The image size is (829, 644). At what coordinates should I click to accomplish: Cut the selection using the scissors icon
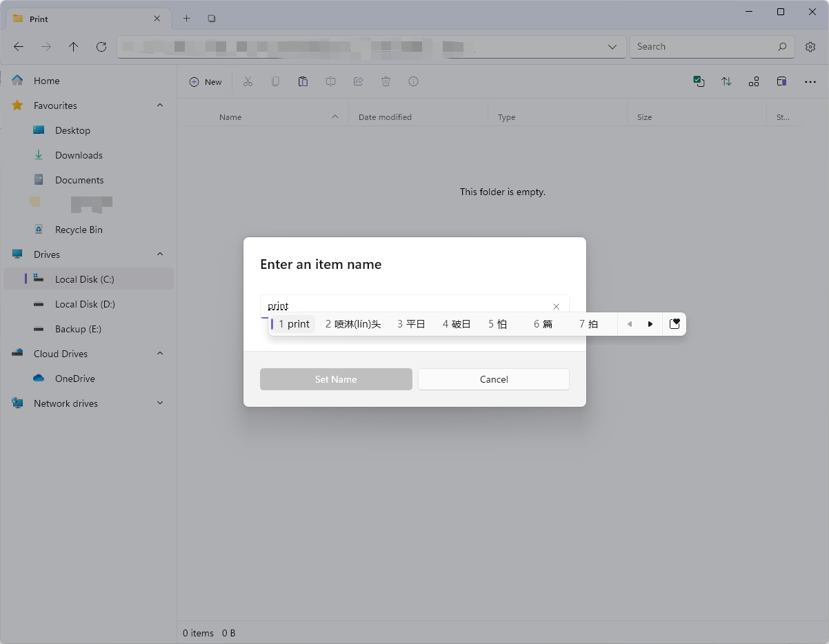click(x=248, y=81)
